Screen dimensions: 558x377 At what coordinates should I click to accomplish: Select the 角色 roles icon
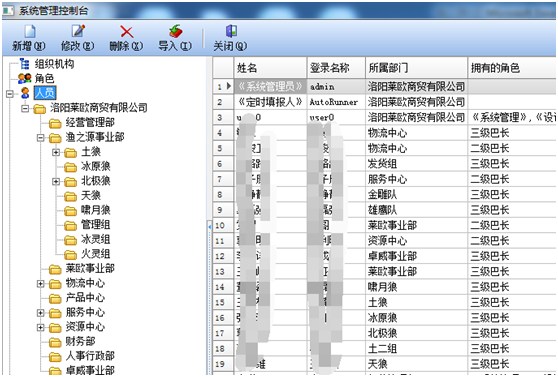[x=25, y=78]
